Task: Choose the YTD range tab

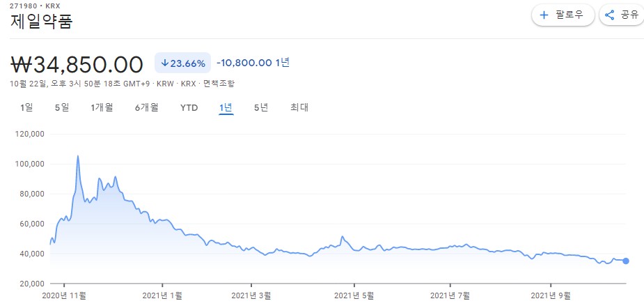Action: click(x=189, y=108)
